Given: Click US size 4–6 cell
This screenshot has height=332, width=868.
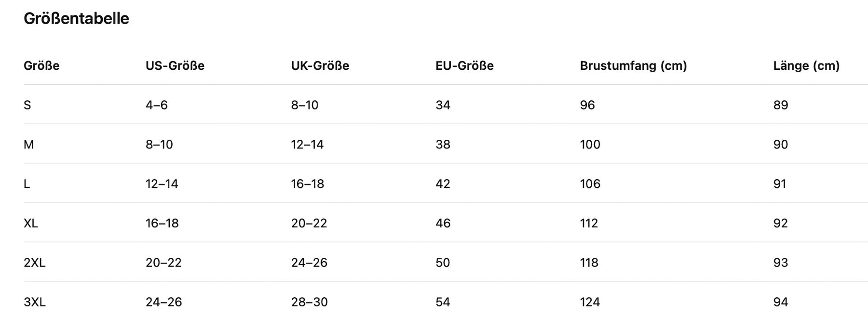Looking at the screenshot, I should 157,105.
